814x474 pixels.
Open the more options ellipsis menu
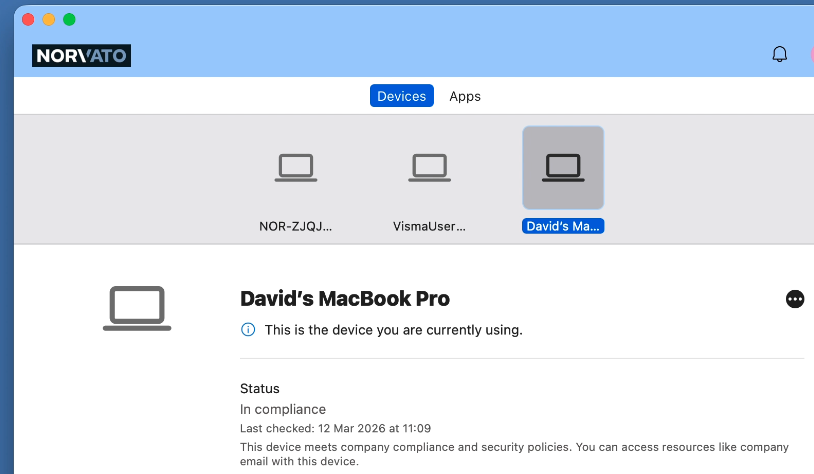click(x=795, y=299)
